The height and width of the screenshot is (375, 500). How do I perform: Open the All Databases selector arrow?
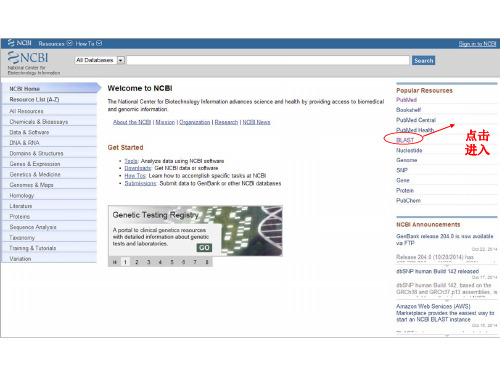[x=121, y=60]
